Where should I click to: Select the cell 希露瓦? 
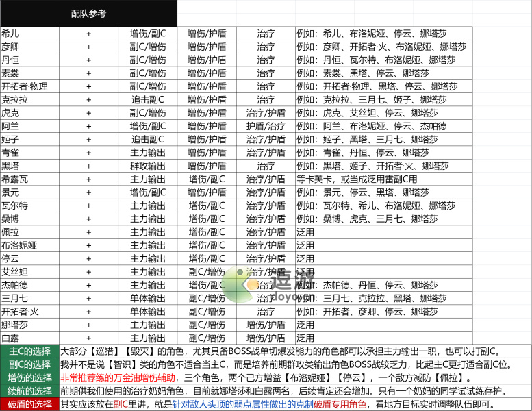pos(30,179)
